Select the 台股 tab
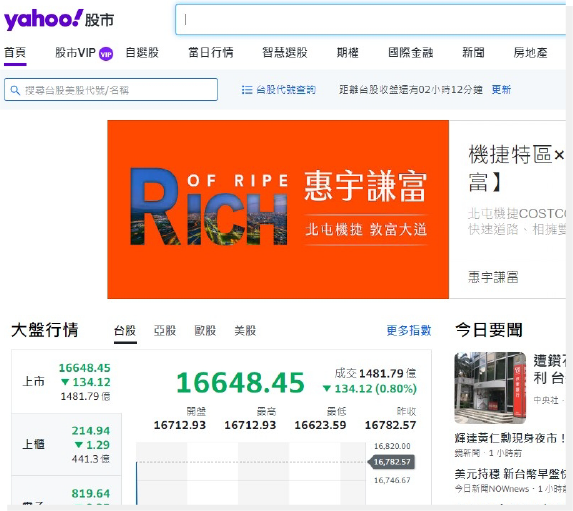Screen dimensions: 573x511 125,331
